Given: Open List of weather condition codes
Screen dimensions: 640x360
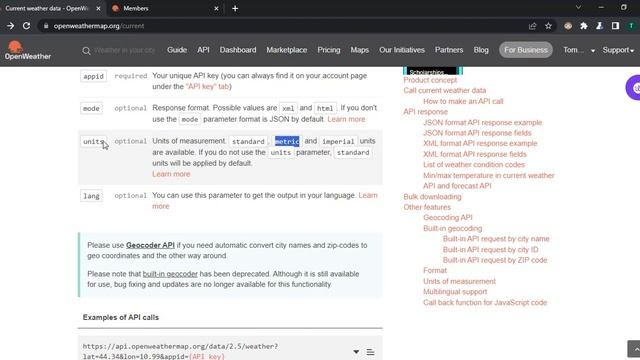Looking at the screenshot, I should 474,165.
